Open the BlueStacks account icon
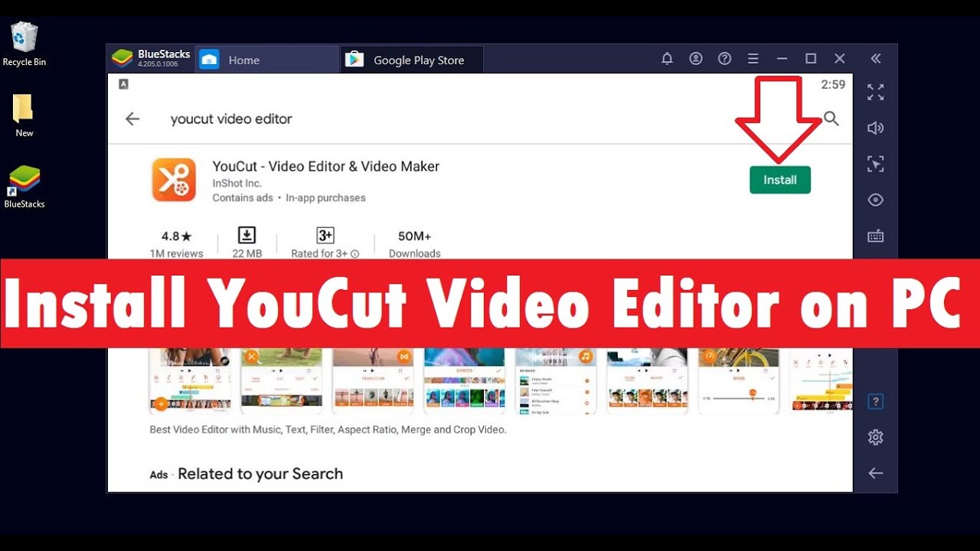 tap(695, 59)
